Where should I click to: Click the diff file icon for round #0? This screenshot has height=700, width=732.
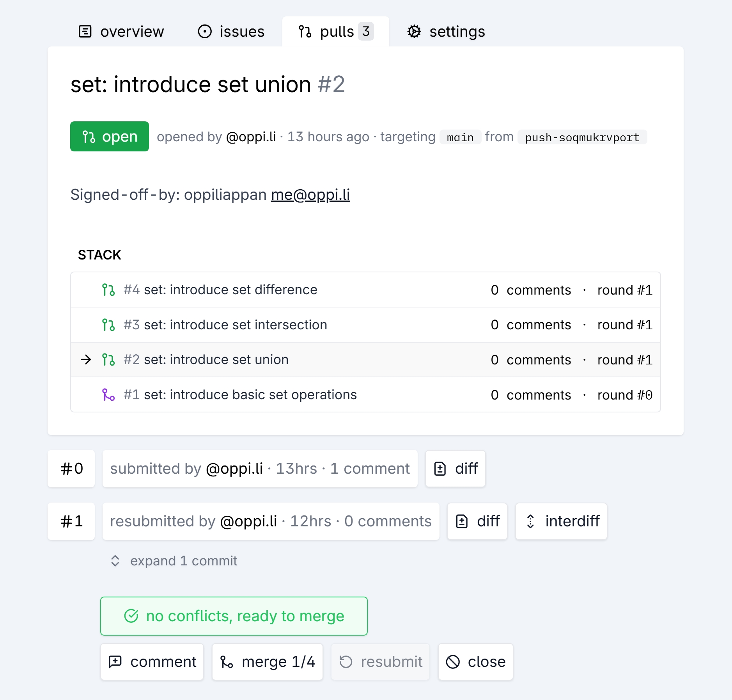tap(440, 469)
